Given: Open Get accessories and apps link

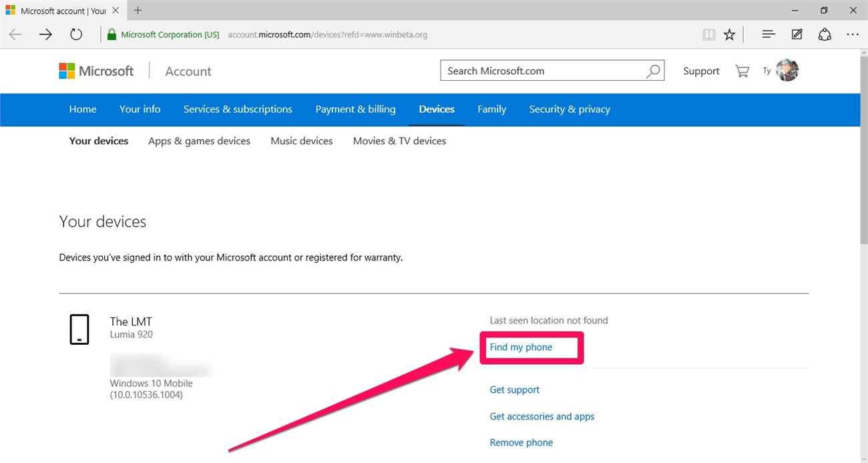Looking at the screenshot, I should pos(542,416).
